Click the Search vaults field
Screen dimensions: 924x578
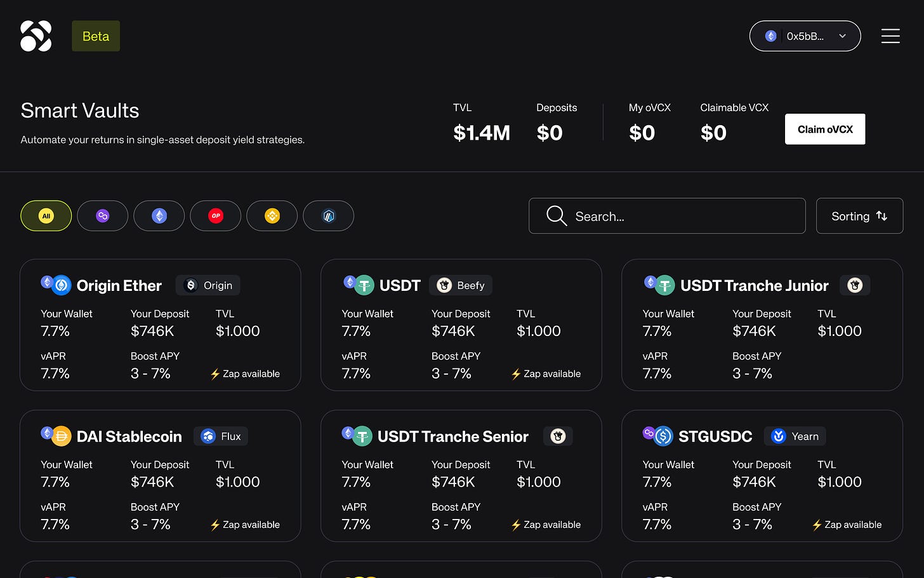pyautogui.click(x=667, y=216)
